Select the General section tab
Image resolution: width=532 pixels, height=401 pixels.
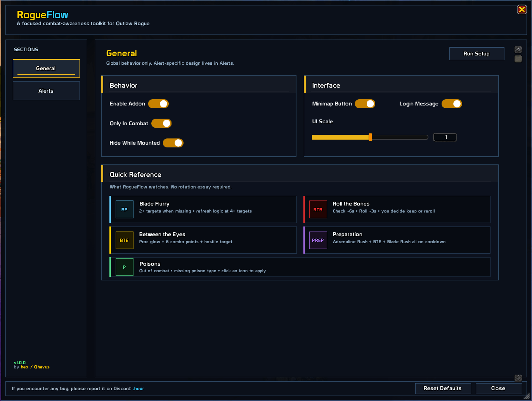click(x=46, y=68)
